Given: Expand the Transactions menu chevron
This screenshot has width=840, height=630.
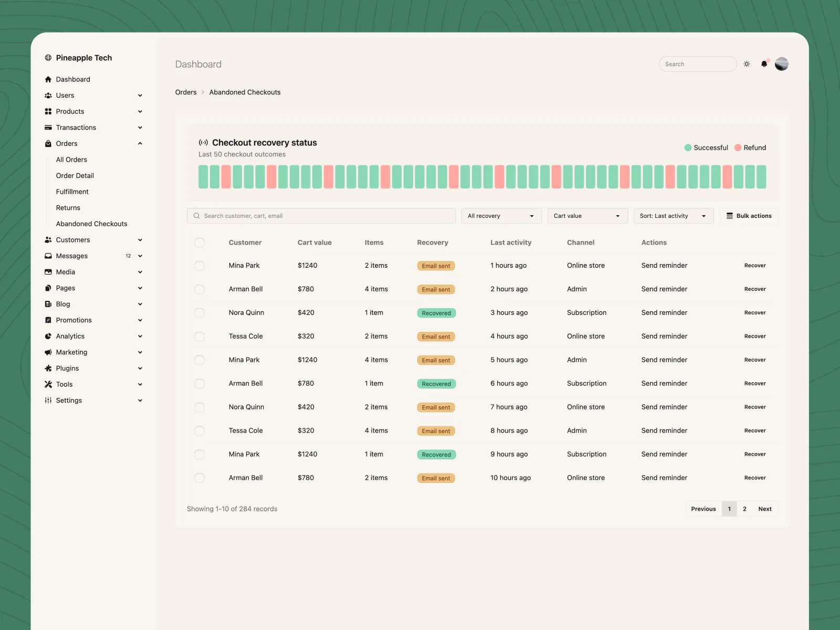Looking at the screenshot, I should 140,128.
